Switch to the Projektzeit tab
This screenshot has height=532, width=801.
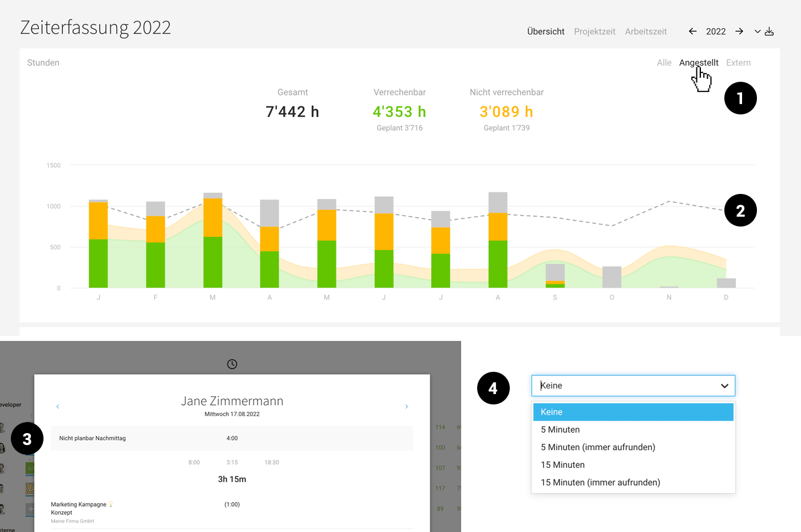click(594, 31)
